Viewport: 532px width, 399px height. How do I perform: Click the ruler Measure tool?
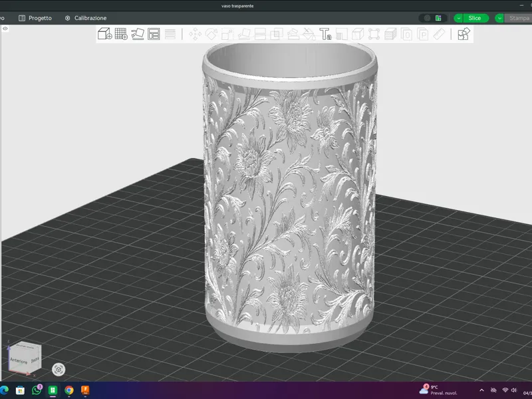[x=439, y=35]
